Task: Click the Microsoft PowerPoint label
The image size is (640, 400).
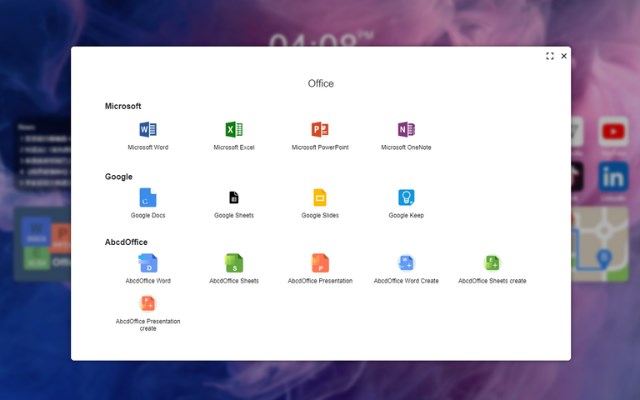Action: pyautogui.click(x=320, y=147)
